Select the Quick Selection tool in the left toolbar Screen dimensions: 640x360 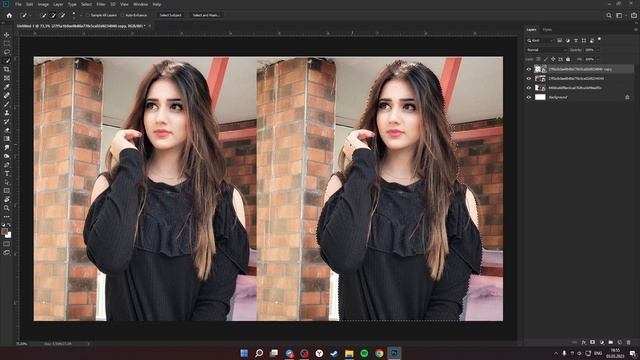tap(7, 60)
